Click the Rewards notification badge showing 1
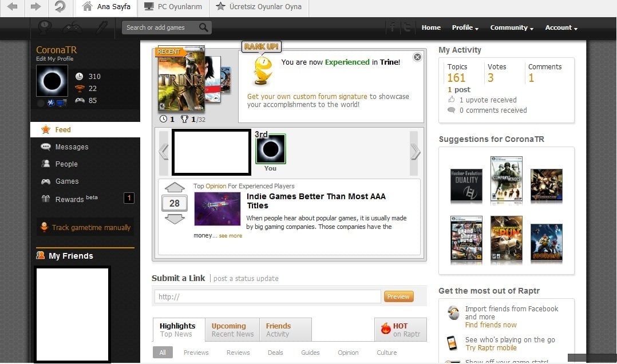The image size is (617, 364). [129, 198]
